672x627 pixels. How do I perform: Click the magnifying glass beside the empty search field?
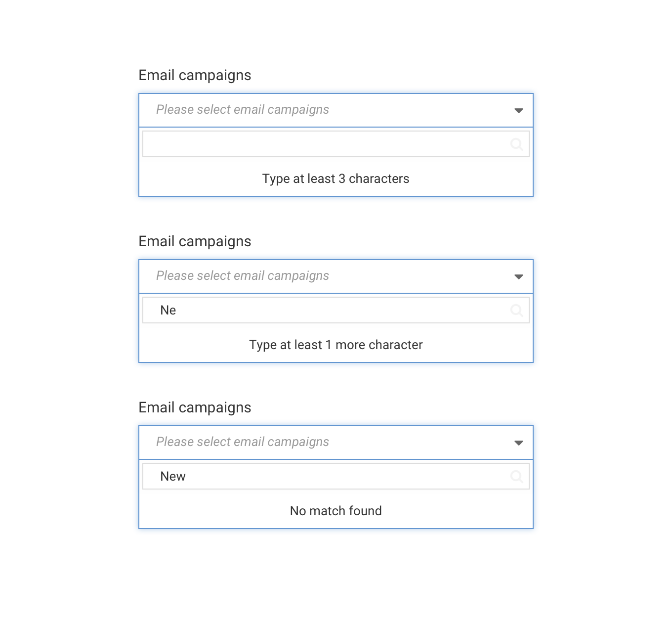click(517, 144)
